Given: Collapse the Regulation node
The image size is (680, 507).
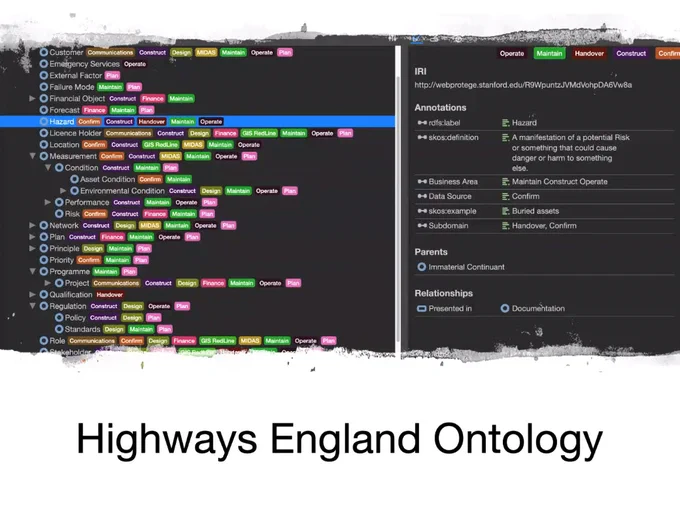Looking at the screenshot, I should pyautogui.click(x=33, y=306).
